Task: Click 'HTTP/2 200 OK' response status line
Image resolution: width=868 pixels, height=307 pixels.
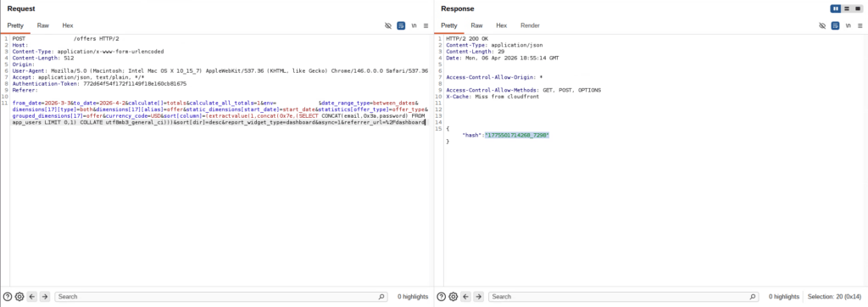Action: click(467, 39)
